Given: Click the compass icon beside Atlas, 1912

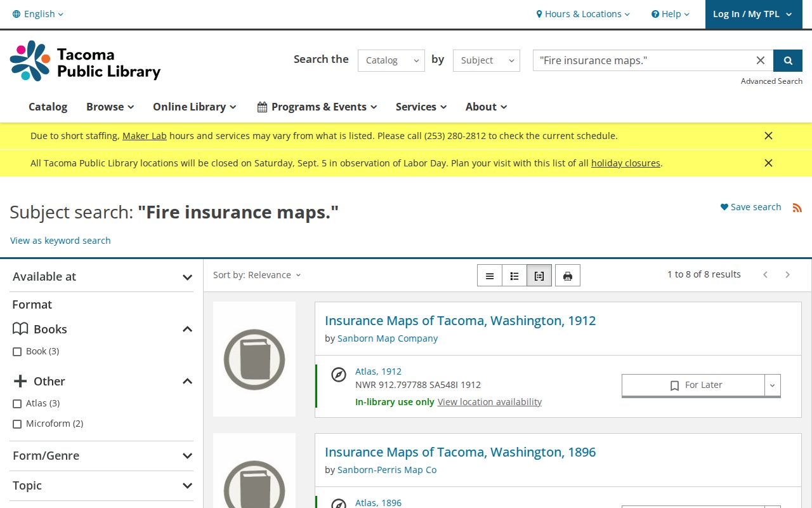Looking at the screenshot, I should tap(339, 375).
